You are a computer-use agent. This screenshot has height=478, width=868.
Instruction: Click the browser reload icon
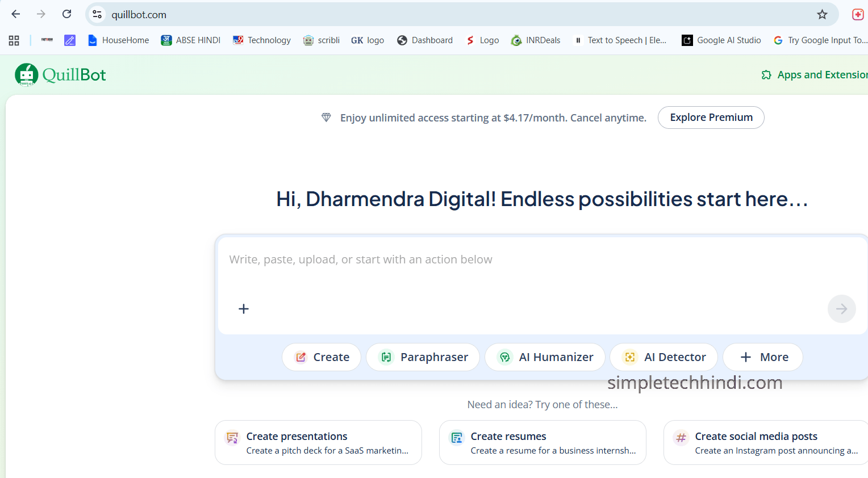(66, 14)
